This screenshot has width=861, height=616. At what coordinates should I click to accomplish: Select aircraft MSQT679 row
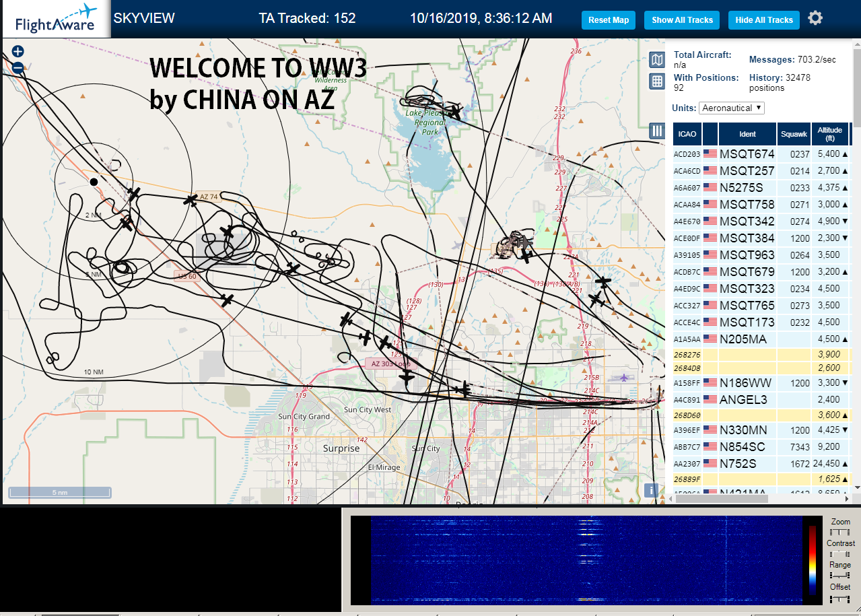tap(762, 272)
